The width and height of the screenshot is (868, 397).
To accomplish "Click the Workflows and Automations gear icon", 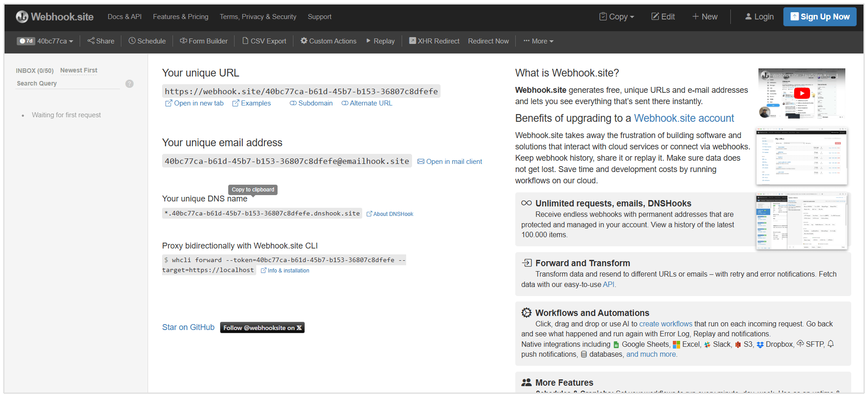I will click(527, 313).
